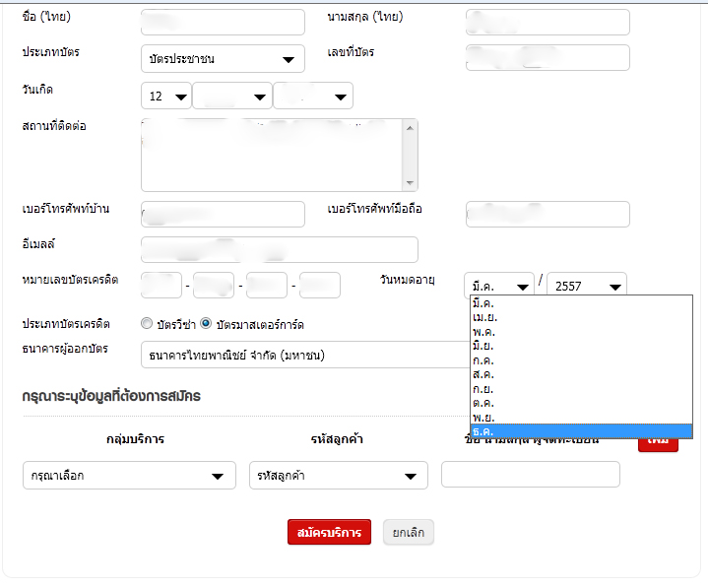This screenshot has height=588, width=708.
Task: Open the รหัสลูกค้า dropdown
Action: [338, 475]
